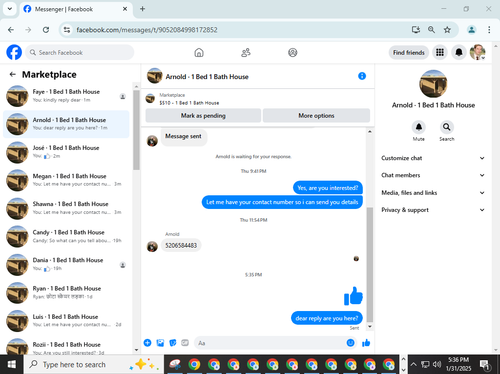Choose a sticker icon in composer
This screenshot has width=500, height=374.
coord(173,343)
